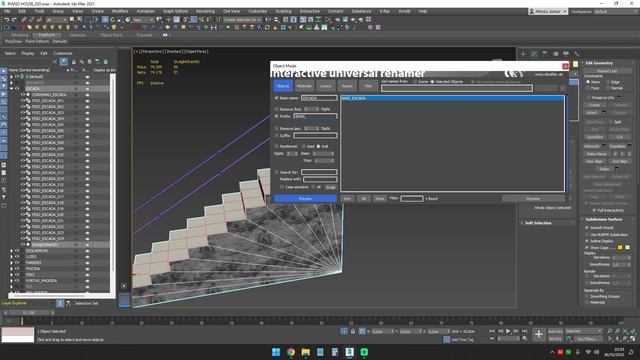Expand the PORTAS_MADEIRA layer

(x=11, y=281)
